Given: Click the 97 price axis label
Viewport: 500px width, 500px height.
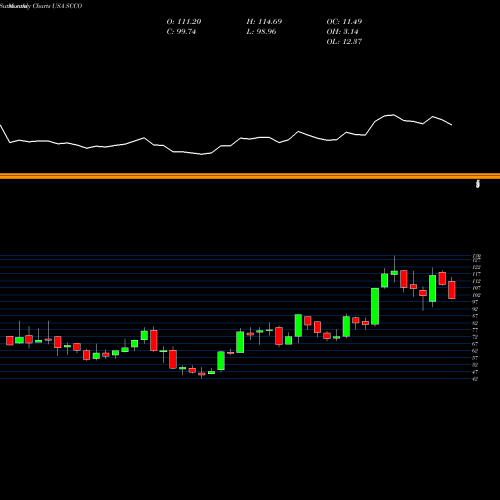Looking at the screenshot, I should point(475,302).
